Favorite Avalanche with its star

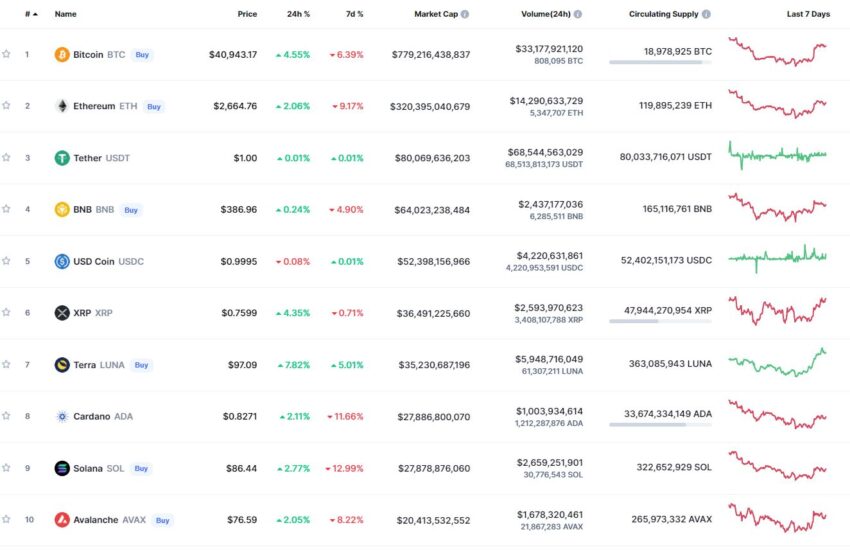(7, 520)
